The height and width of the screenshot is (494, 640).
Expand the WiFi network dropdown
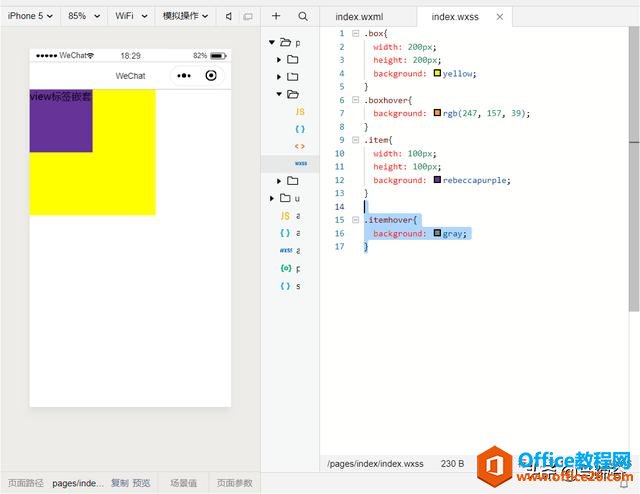pyautogui.click(x=131, y=16)
